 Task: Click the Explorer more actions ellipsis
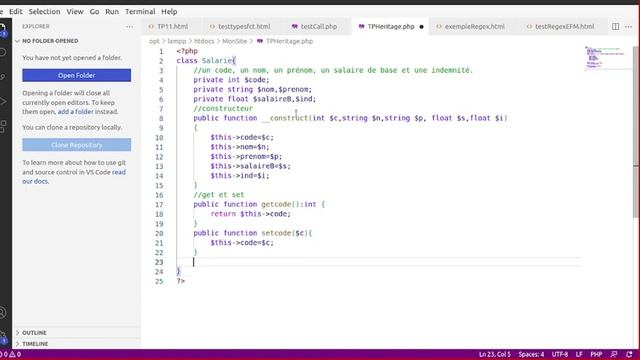pyautogui.click(x=129, y=27)
